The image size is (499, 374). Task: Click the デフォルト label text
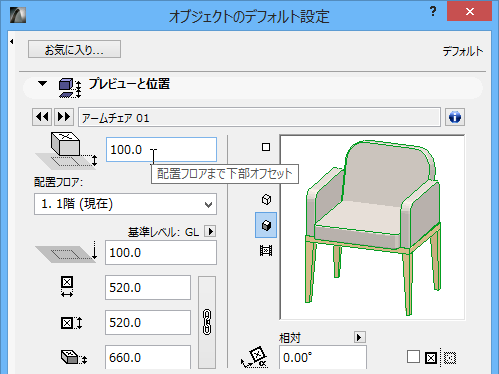463,51
